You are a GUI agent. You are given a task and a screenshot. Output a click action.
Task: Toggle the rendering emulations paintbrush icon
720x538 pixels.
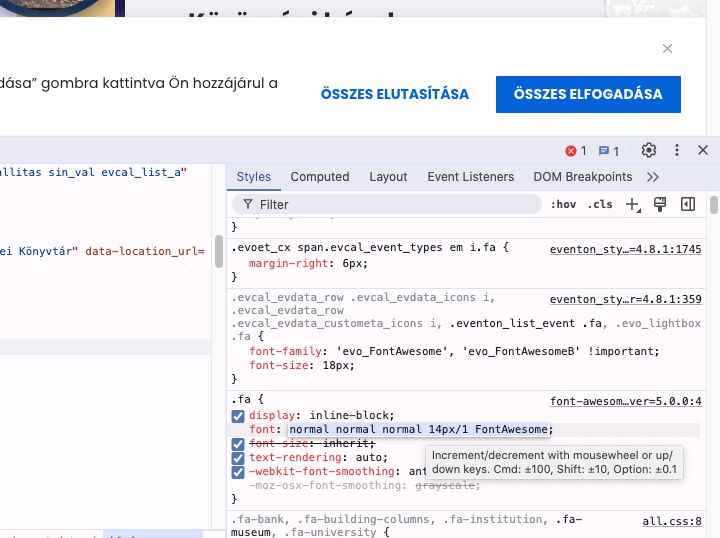point(660,204)
